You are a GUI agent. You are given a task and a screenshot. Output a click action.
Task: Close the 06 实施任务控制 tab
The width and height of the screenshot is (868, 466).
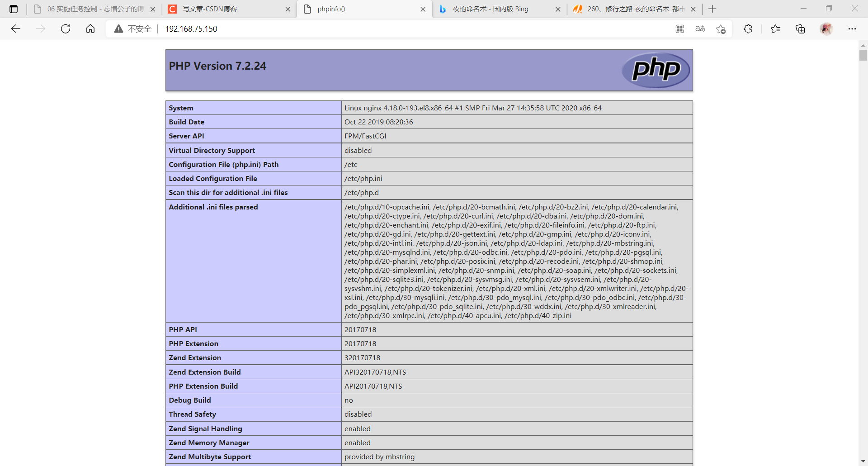point(153,9)
